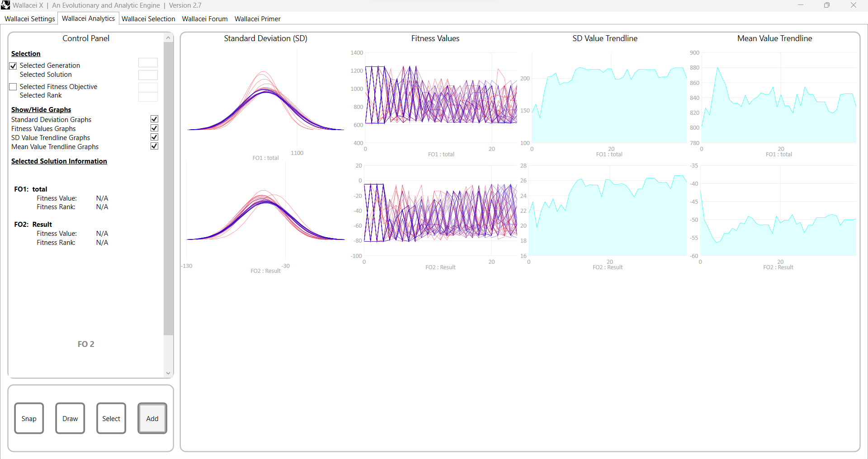Open the Wallacei Settings tab
Viewport: 868px width, 459px height.
click(29, 19)
